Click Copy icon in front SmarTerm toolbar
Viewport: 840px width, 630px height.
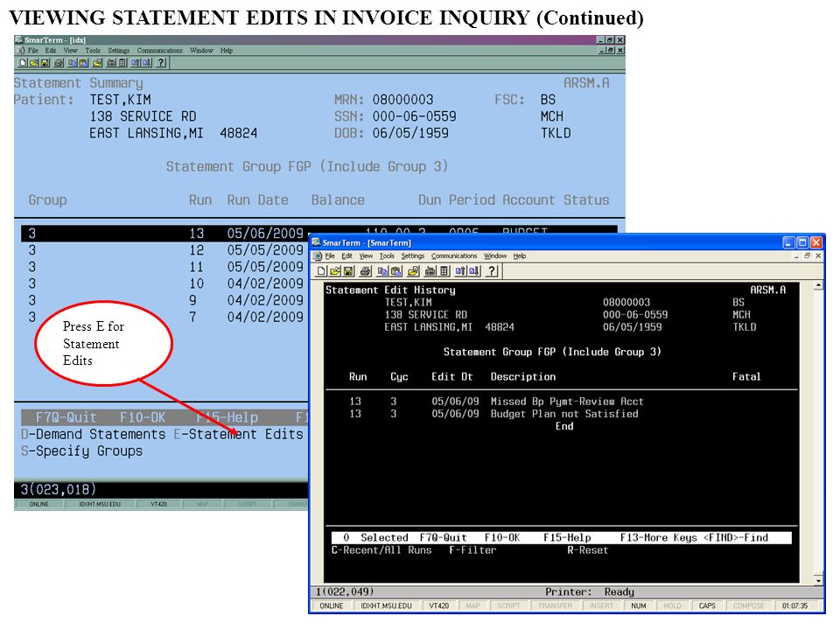tap(382, 271)
